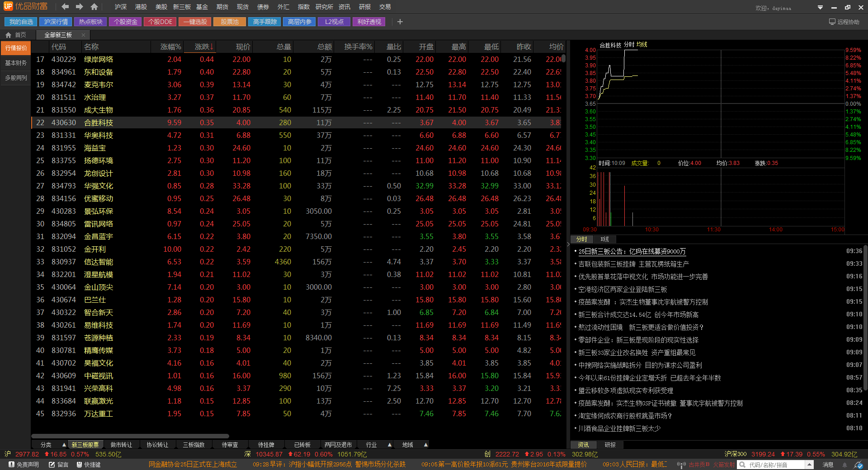Click the connection status icon at bottom right
The width and height of the screenshot is (868, 470).
(859, 465)
